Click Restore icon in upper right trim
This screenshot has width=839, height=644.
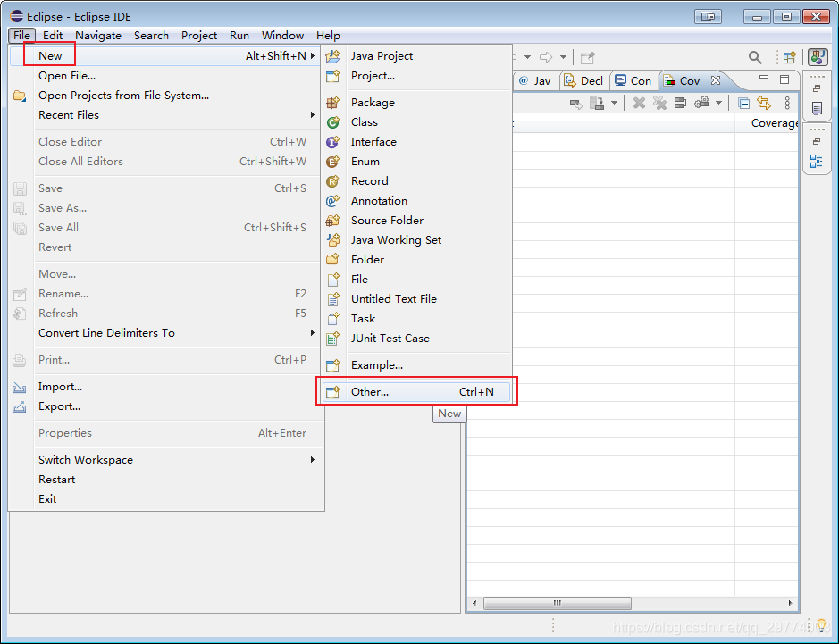click(x=817, y=88)
